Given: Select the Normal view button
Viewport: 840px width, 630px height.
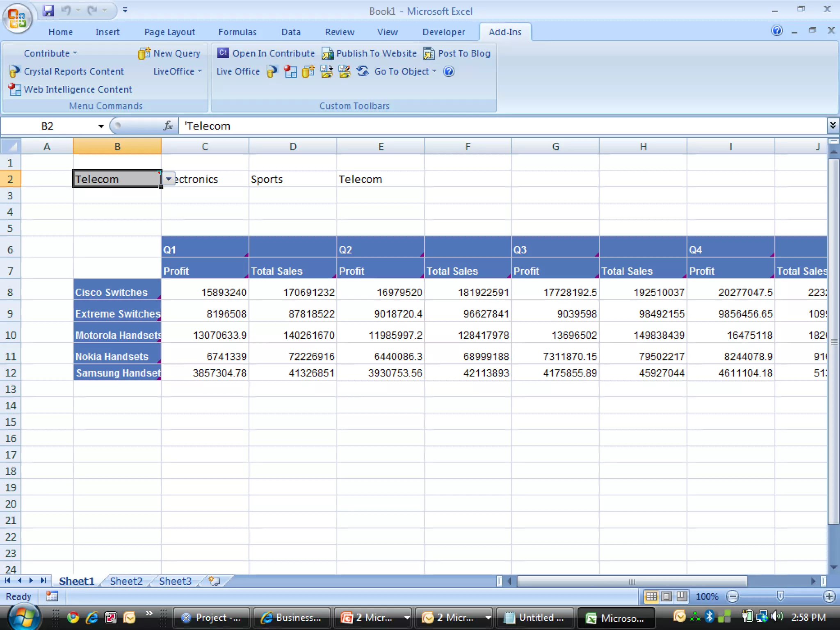Looking at the screenshot, I should [x=651, y=596].
